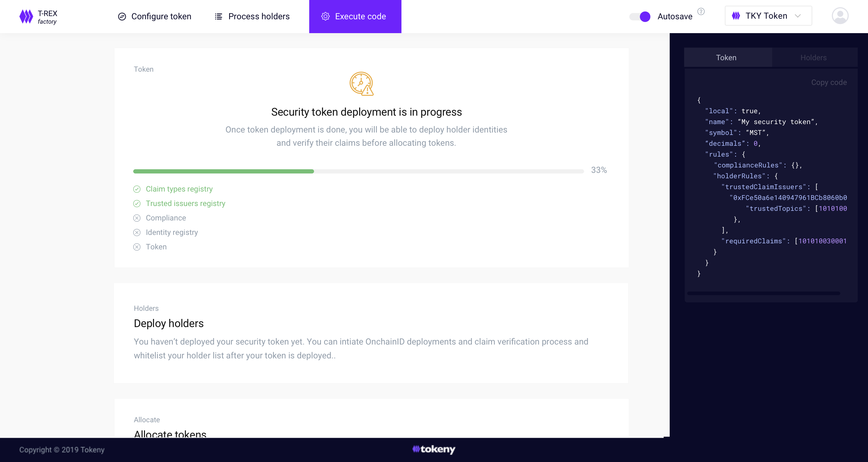
Task: Click the tokeny footer logo link
Action: point(434,449)
